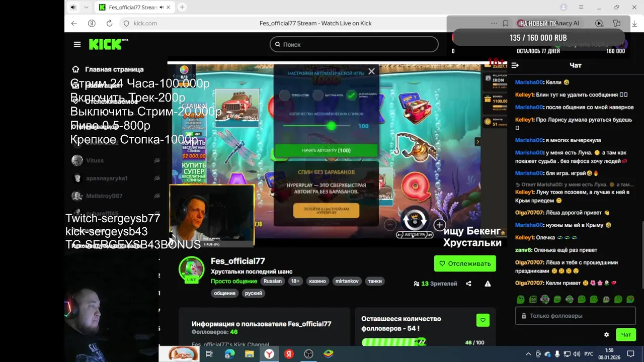Click the followers goal progress bar
644x362 pixels.
[x=394, y=342]
